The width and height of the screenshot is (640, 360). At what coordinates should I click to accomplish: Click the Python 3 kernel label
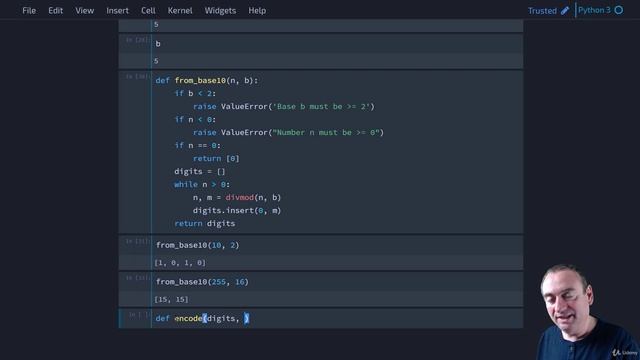click(x=594, y=10)
